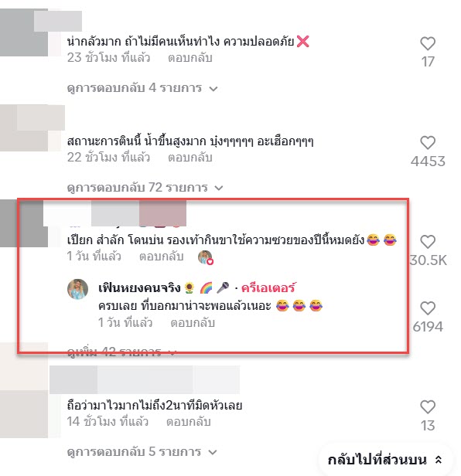Show 42 more replies

[121, 352]
